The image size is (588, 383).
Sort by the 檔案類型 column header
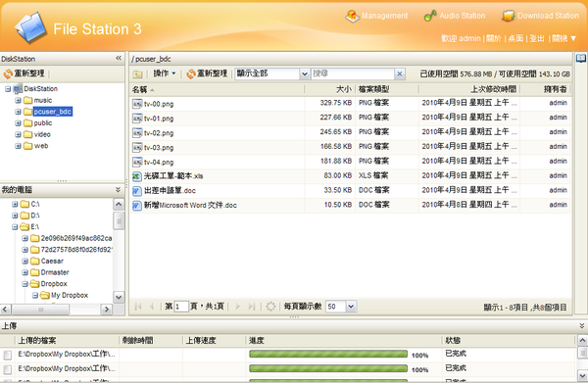[x=387, y=89]
